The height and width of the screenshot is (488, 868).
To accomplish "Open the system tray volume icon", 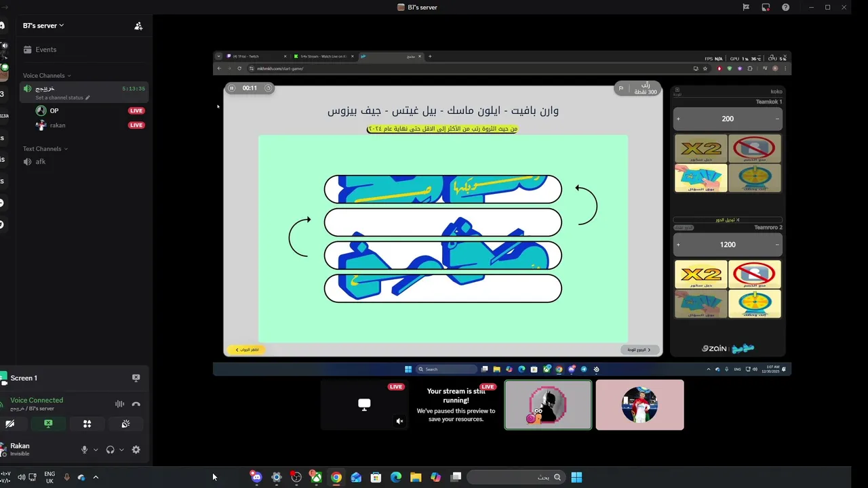I will (22, 477).
